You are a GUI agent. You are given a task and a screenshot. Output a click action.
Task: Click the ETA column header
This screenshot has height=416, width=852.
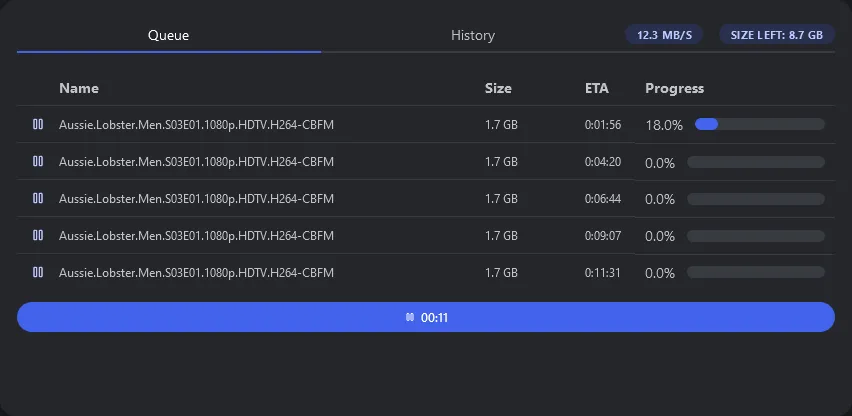pos(597,88)
